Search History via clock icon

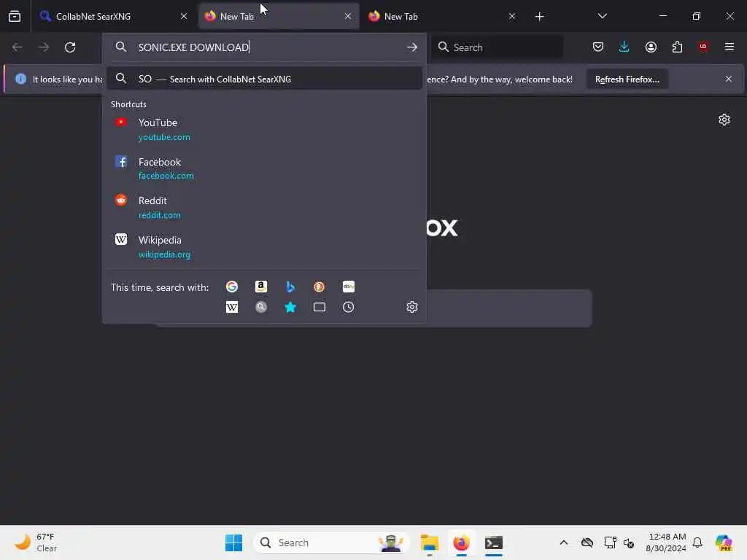tap(348, 307)
